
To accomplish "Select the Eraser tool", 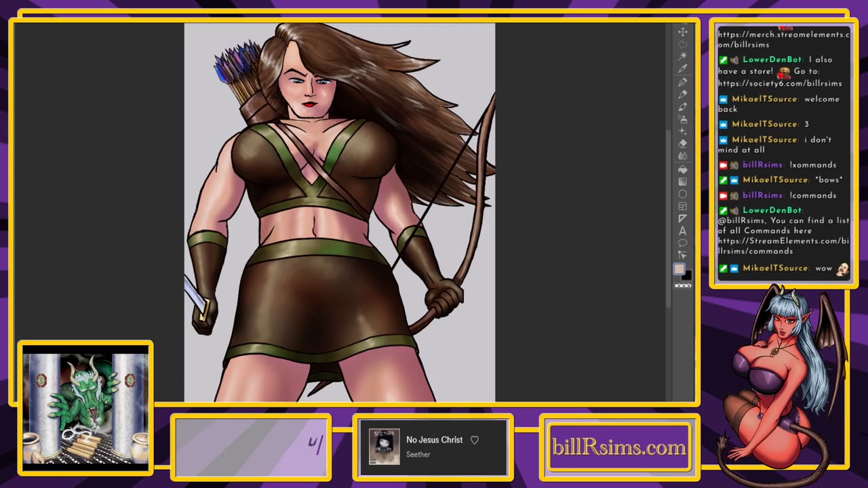I will click(683, 143).
